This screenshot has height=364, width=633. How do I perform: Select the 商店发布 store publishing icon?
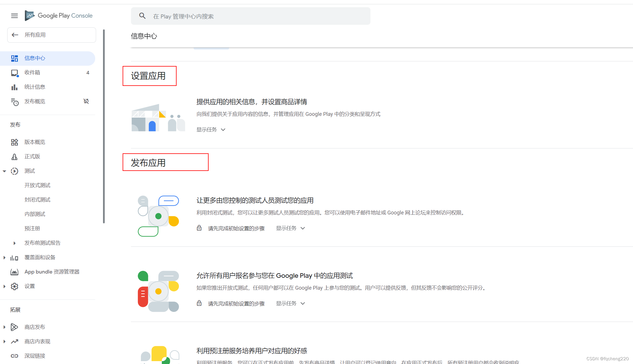(14, 327)
